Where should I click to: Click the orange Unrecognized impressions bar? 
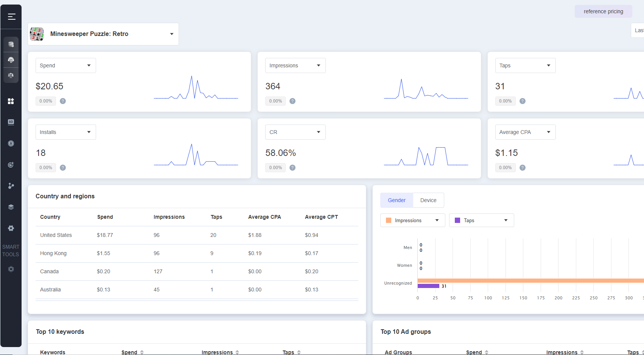(x=530, y=281)
